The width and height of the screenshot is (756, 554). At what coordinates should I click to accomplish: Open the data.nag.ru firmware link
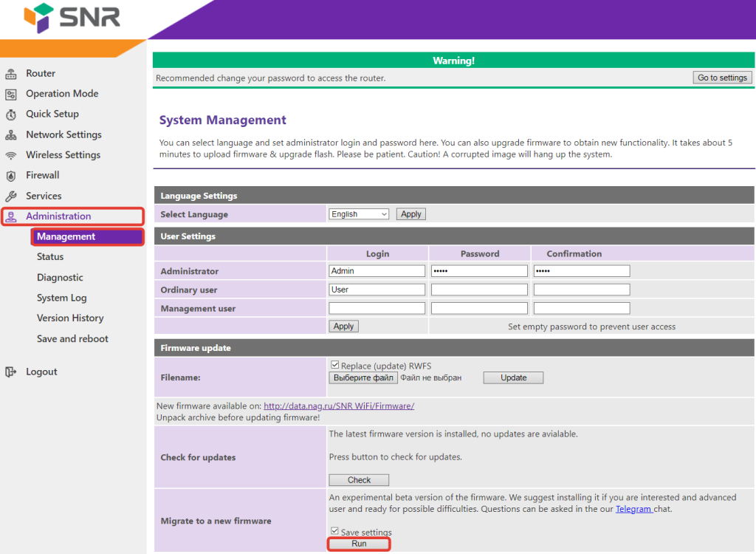point(339,406)
